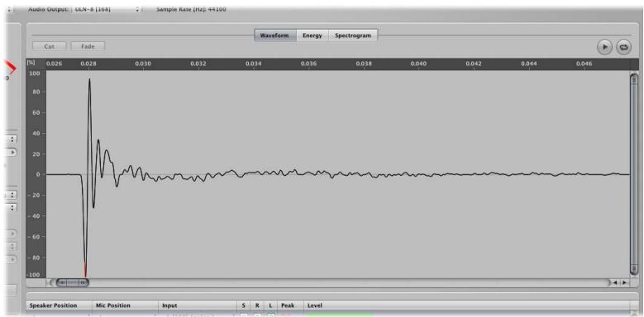Click the 0.028 time ruler label

pos(88,64)
